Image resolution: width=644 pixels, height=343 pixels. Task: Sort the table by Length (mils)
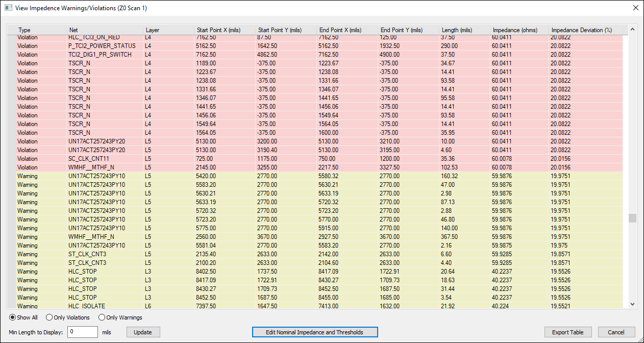456,30
